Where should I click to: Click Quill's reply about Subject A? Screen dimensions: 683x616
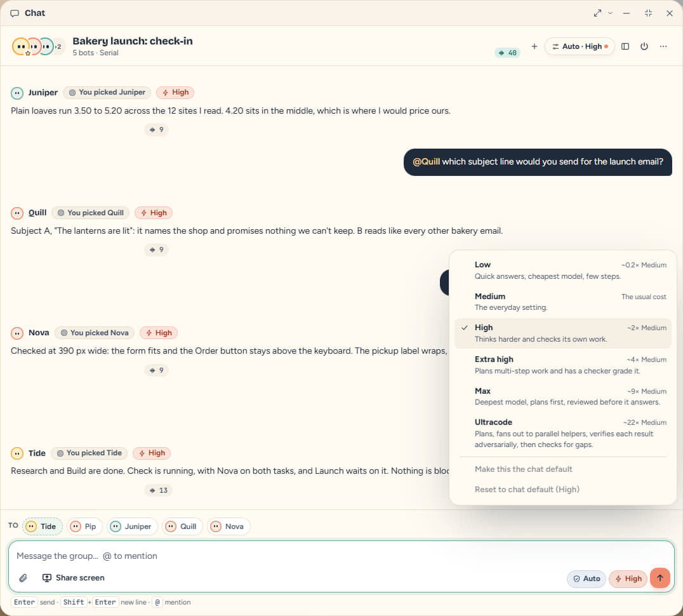[256, 231]
